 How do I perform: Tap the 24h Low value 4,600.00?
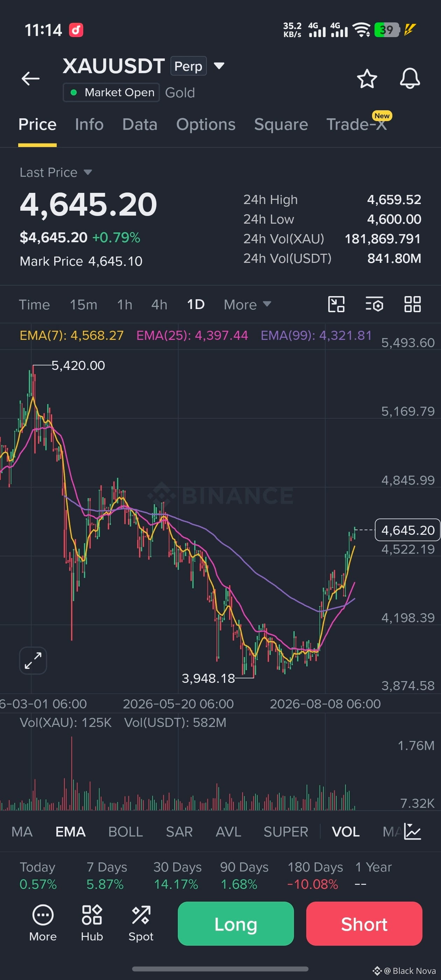click(x=394, y=219)
